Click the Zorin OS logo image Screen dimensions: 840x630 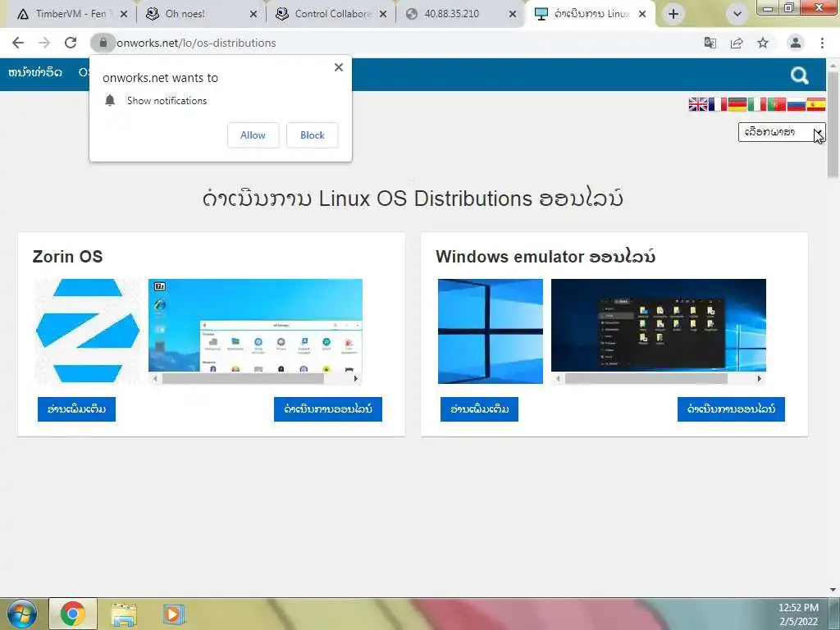click(88, 331)
